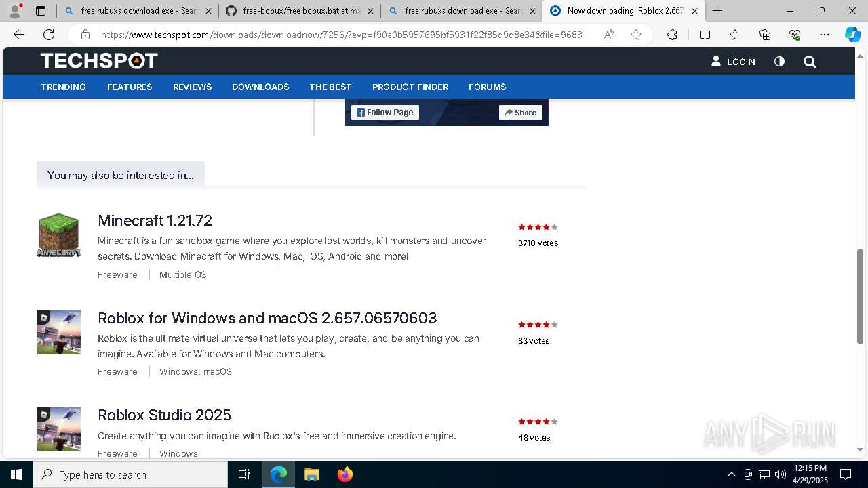Open the network tray icon
Image resolution: width=868 pixels, height=488 pixels.
pyautogui.click(x=764, y=474)
